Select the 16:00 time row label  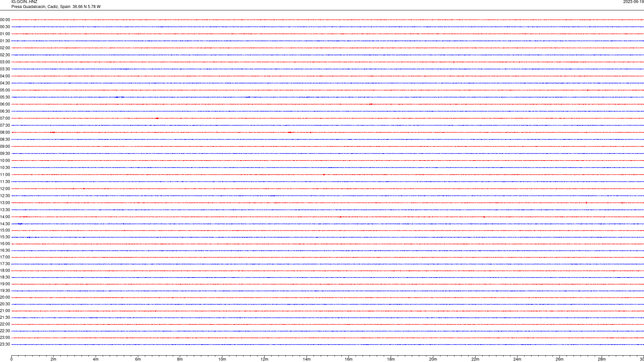coord(5,244)
